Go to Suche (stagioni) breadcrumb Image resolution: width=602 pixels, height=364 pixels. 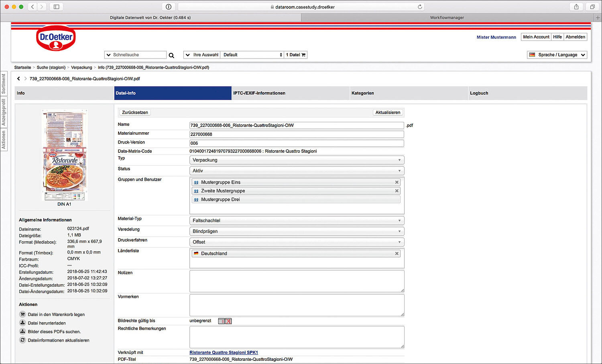51,67
